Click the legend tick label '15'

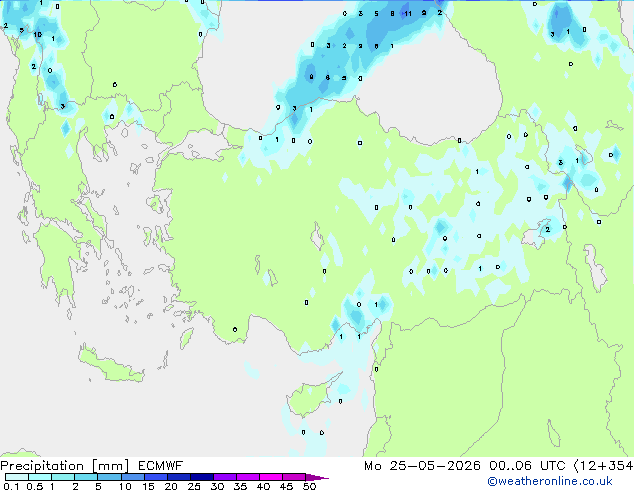click(x=148, y=486)
